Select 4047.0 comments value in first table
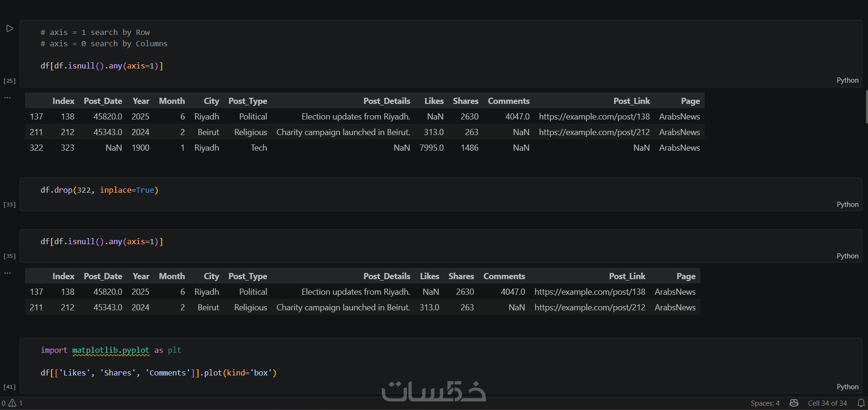868x410 pixels. tap(517, 117)
